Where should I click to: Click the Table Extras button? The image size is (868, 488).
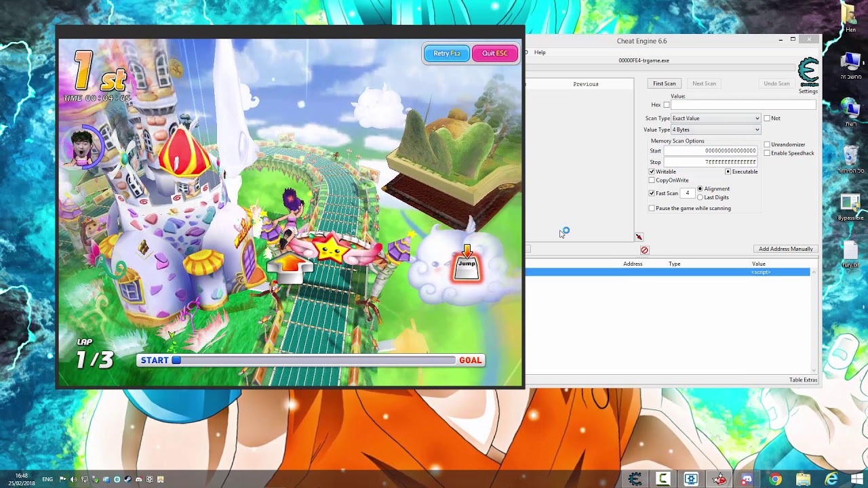(803, 380)
